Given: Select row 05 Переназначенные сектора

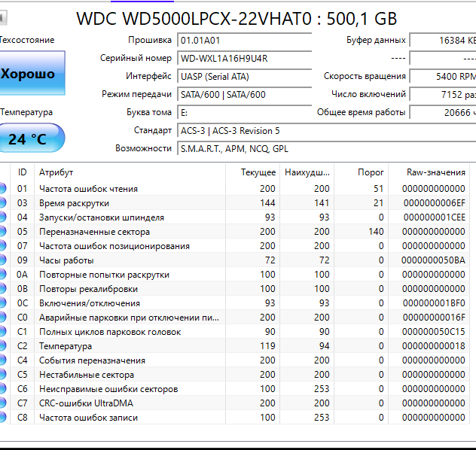Looking at the screenshot, I should click(234, 231).
